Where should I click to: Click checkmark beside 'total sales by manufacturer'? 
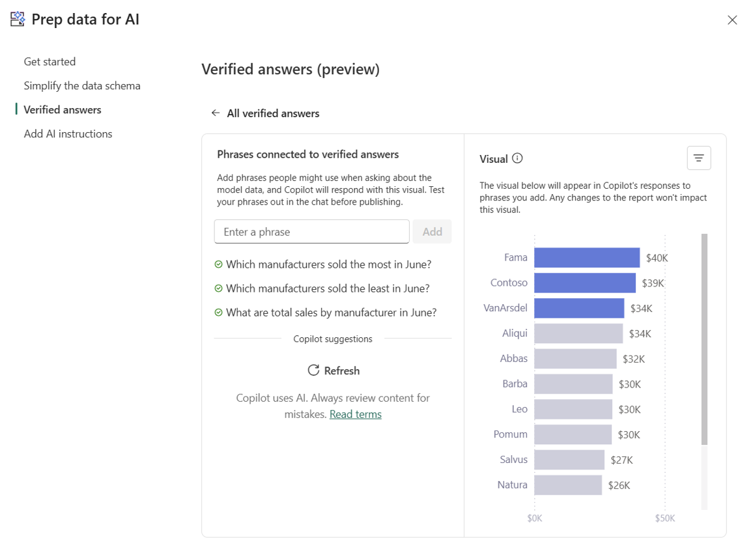(219, 313)
